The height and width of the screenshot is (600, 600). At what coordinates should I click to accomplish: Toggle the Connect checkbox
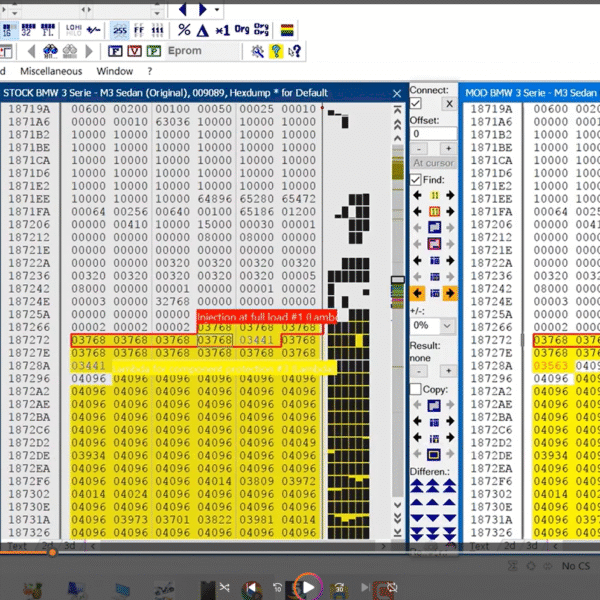pos(416,103)
